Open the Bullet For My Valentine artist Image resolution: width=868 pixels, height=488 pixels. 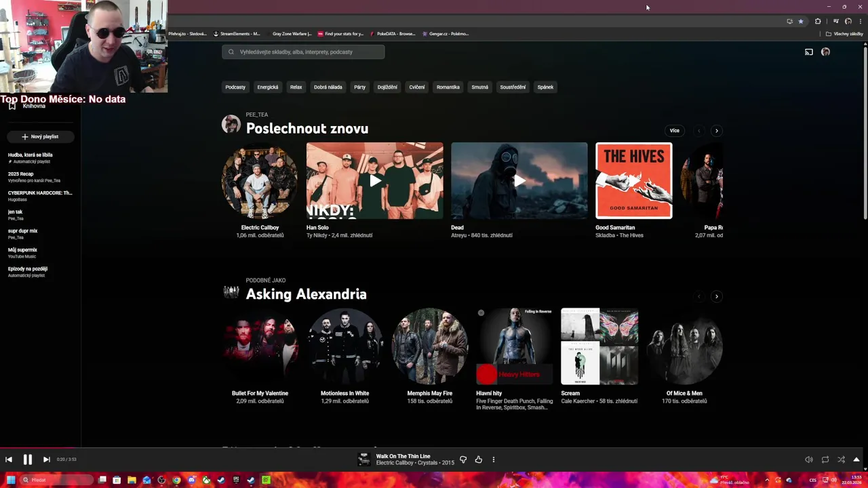[260, 346]
